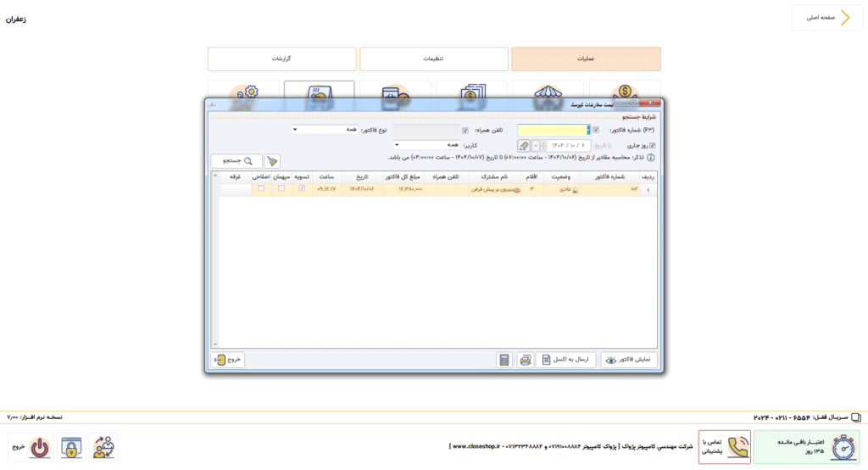Sort by شماره فاکتور column header

pos(609,176)
